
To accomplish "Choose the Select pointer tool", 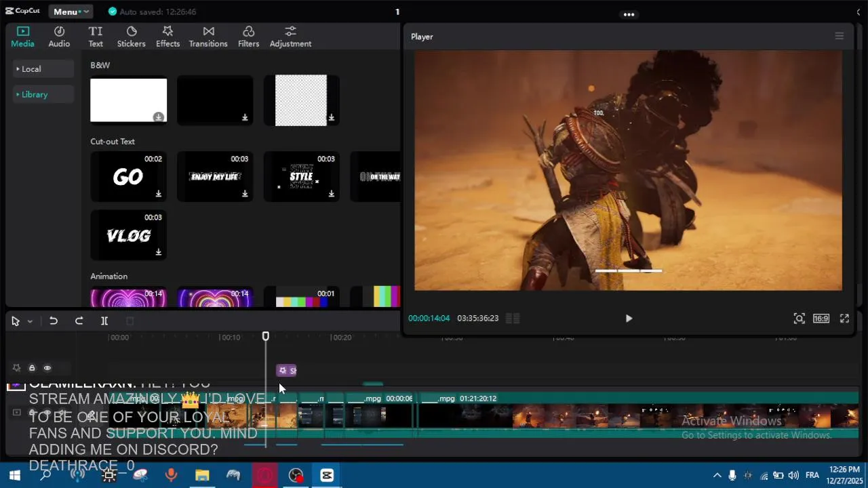I will [16, 321].
